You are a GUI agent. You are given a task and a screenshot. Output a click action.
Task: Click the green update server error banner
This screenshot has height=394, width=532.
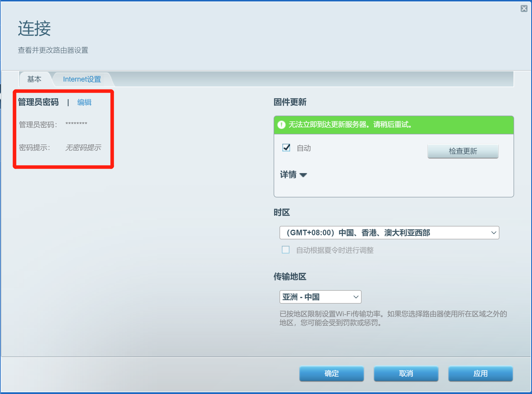point(394,125)
